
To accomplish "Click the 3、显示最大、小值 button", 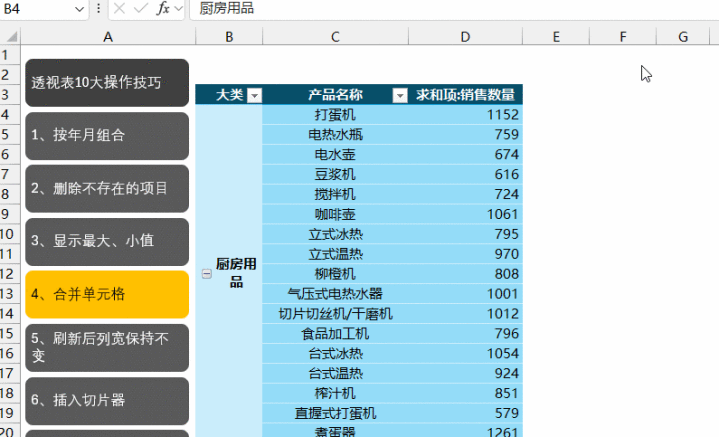I will coord(107,241).
